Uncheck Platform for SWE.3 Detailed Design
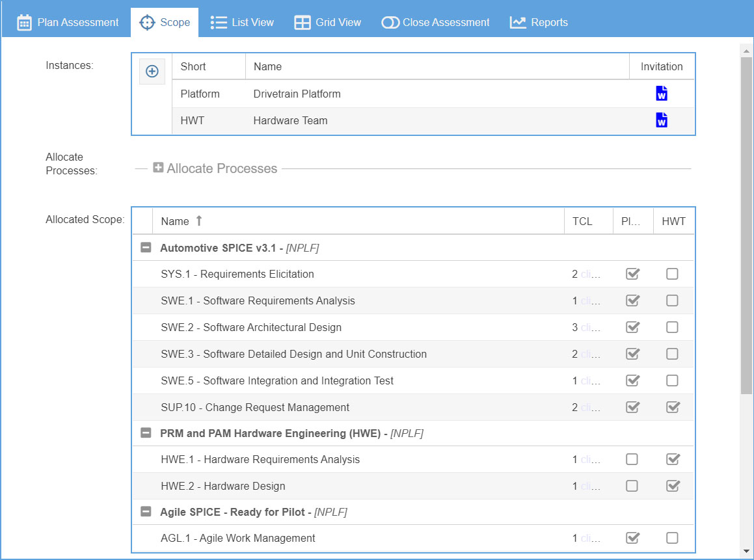This screenshot has width=754, height=560. [632, 354]
